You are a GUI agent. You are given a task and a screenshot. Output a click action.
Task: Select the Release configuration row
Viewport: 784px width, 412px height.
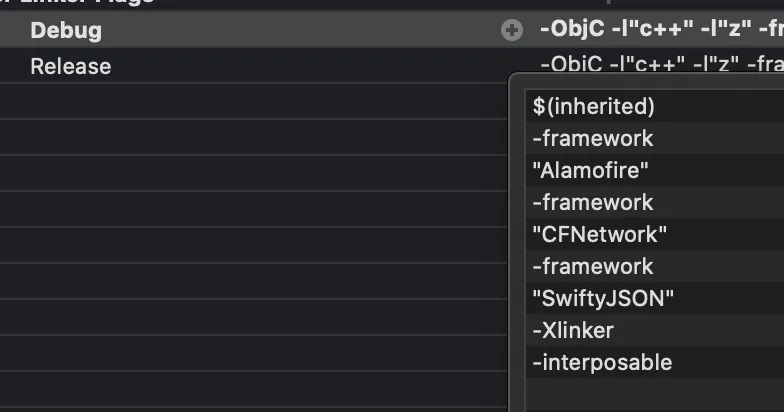point(70,67)
